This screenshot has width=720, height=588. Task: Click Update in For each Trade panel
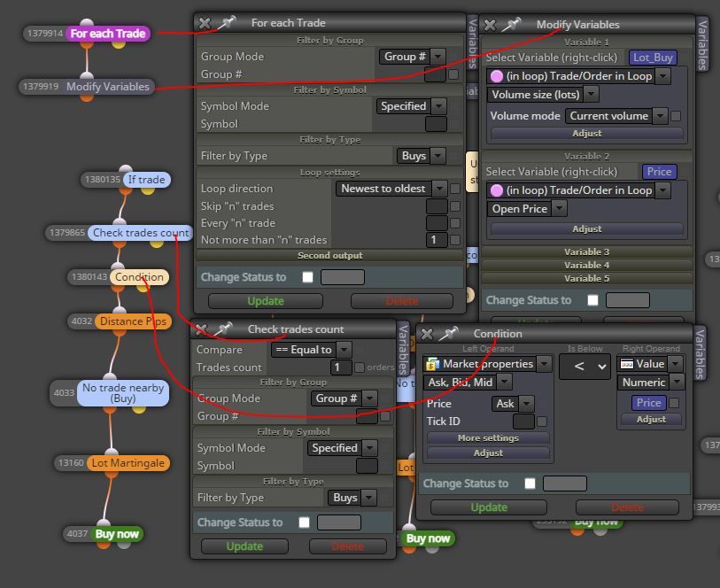(266, 301)
